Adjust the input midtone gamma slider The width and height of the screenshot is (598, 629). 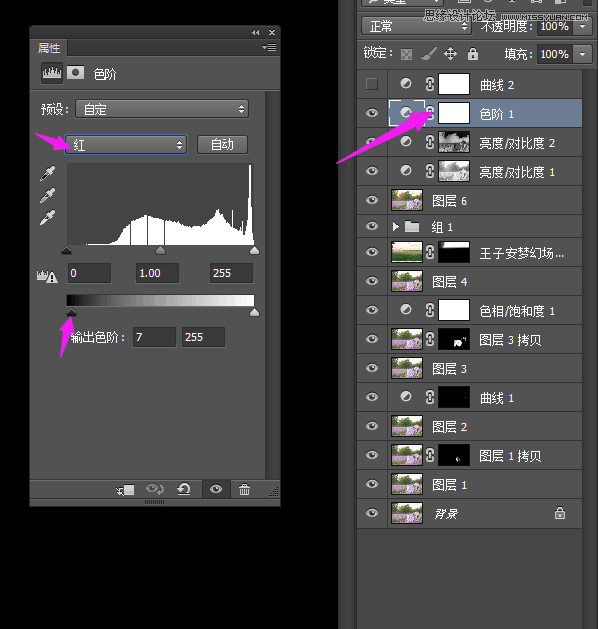pyautogui.click(x=160, y=251)
